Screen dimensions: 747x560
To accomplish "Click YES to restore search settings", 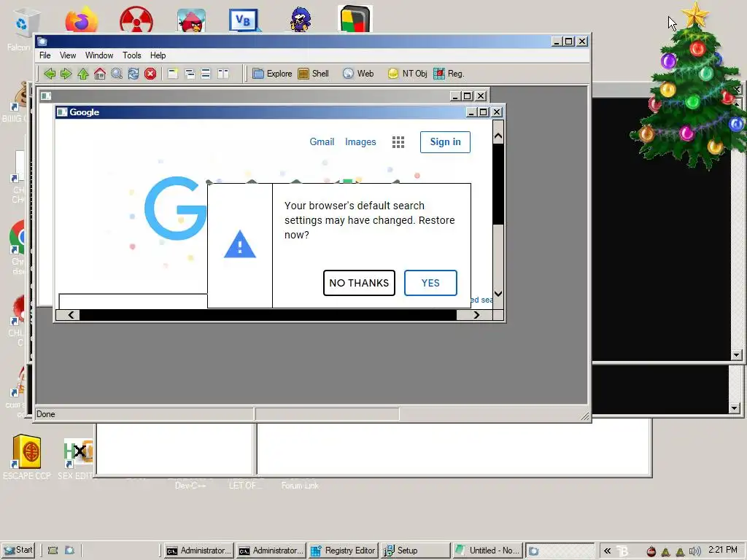I will click(430, 283).
